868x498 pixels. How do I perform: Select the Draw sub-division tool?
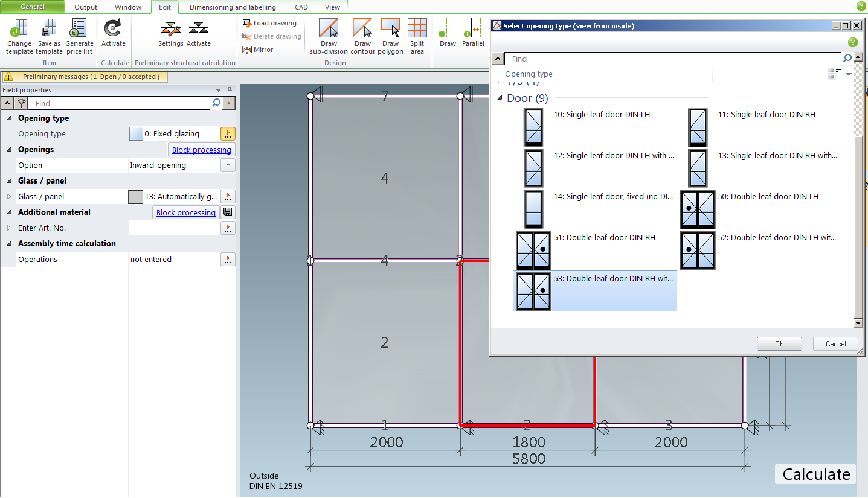point(329,36)
